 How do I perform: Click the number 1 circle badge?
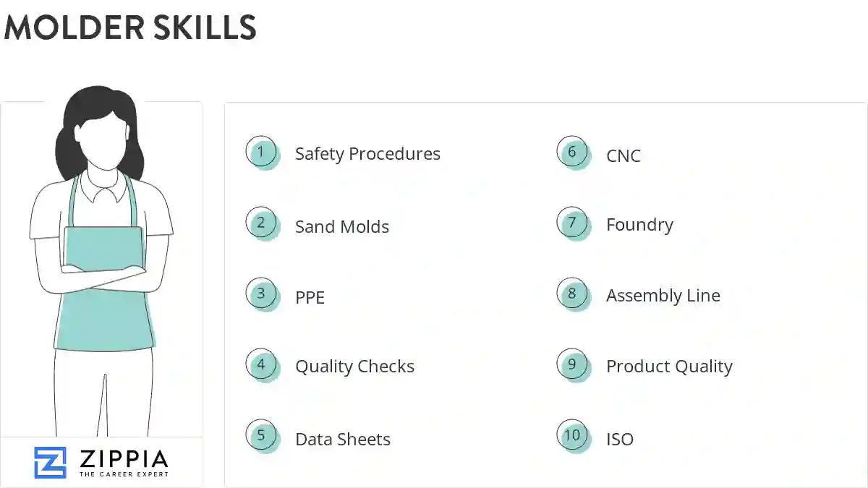point(261,152)
